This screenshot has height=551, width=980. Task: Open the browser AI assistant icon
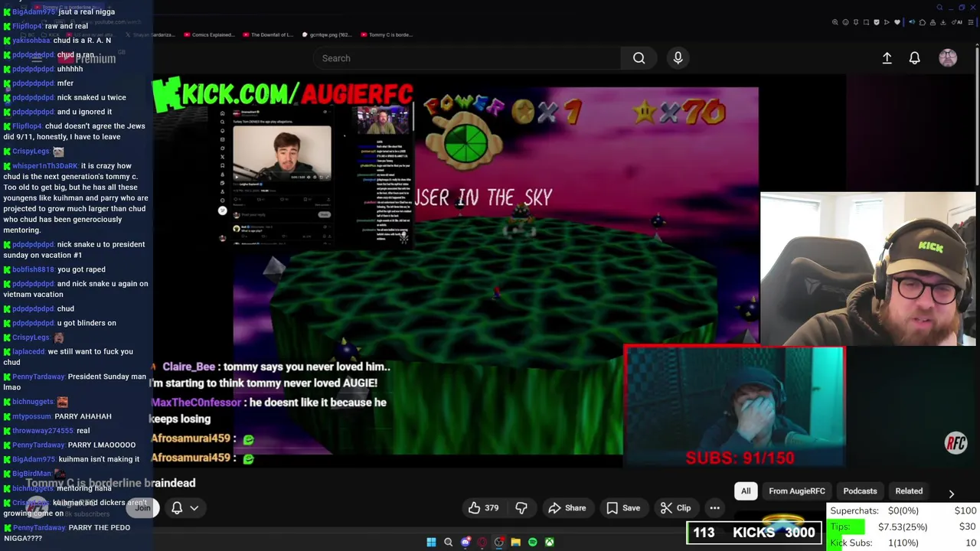956,22
